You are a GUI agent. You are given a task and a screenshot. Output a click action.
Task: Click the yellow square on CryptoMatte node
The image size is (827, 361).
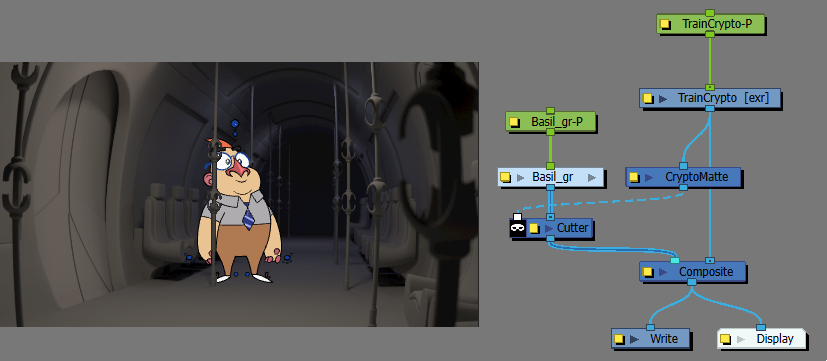tap(634, 178)
